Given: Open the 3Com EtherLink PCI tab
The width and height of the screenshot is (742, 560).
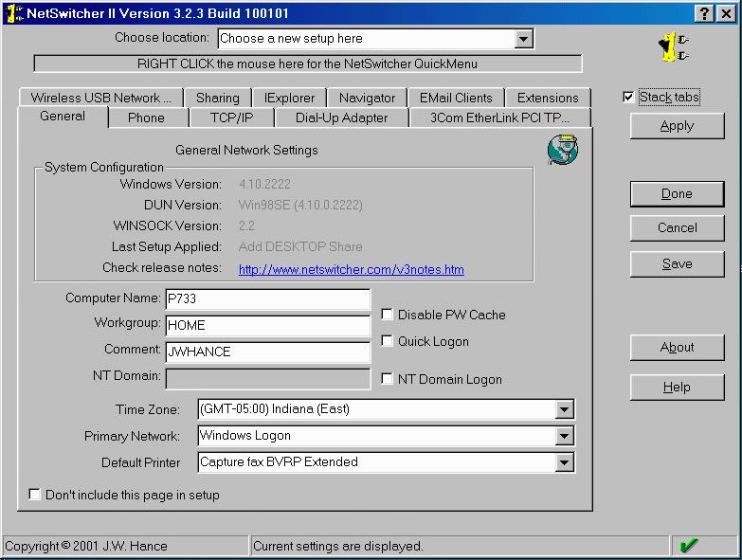Looking at the screenshot, I should (x=499, y=117).
